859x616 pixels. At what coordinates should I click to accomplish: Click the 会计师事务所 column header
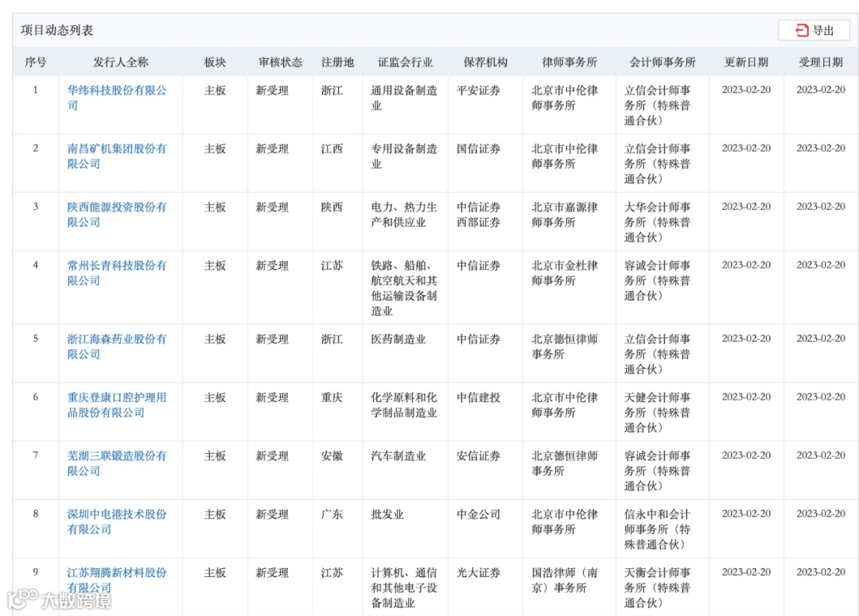point(663,63)
